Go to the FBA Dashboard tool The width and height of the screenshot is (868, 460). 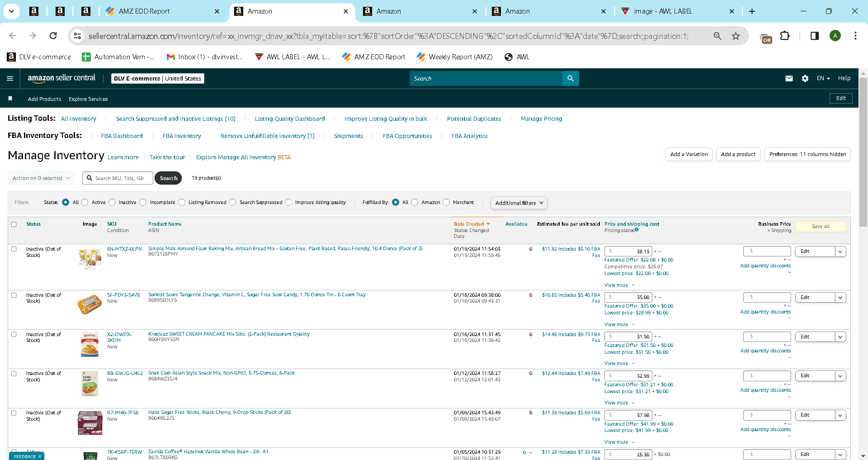point(122,136)
